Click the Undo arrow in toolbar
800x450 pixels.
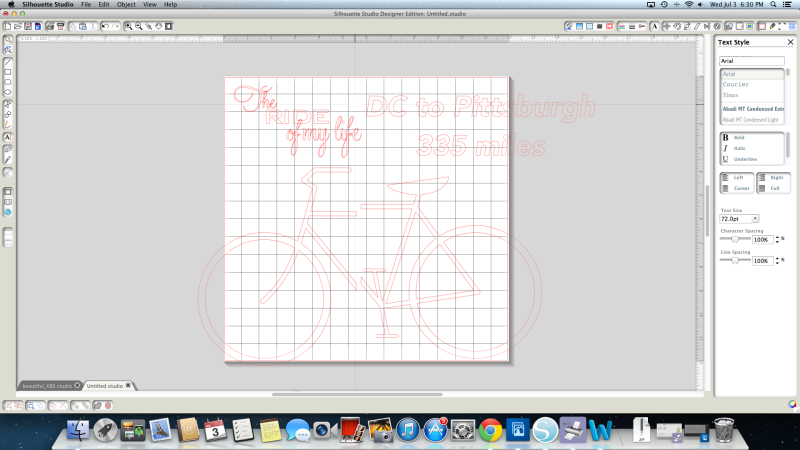[x=105, y=25]
